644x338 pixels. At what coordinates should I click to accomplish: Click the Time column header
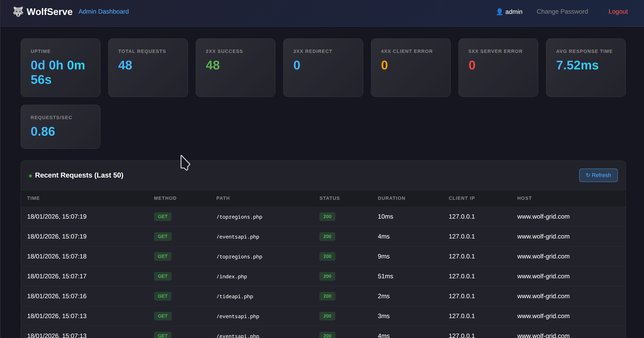click(x=33, y=198)
